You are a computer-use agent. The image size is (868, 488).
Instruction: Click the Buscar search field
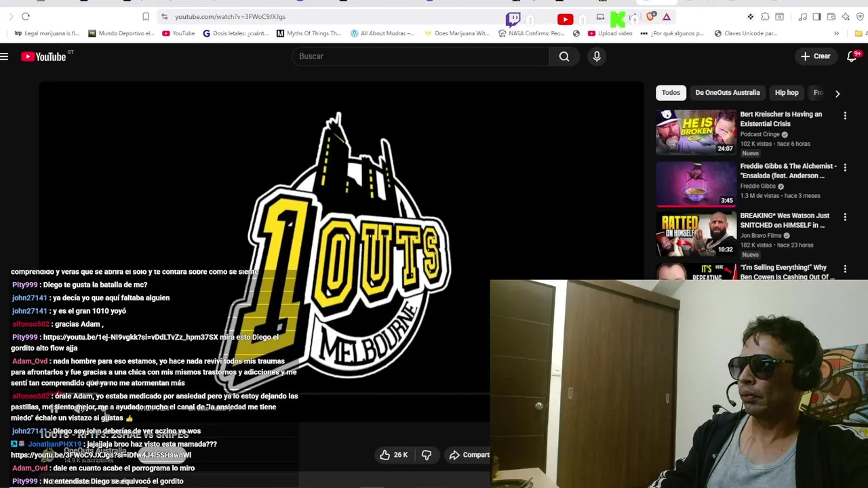(x=420, y=56)
